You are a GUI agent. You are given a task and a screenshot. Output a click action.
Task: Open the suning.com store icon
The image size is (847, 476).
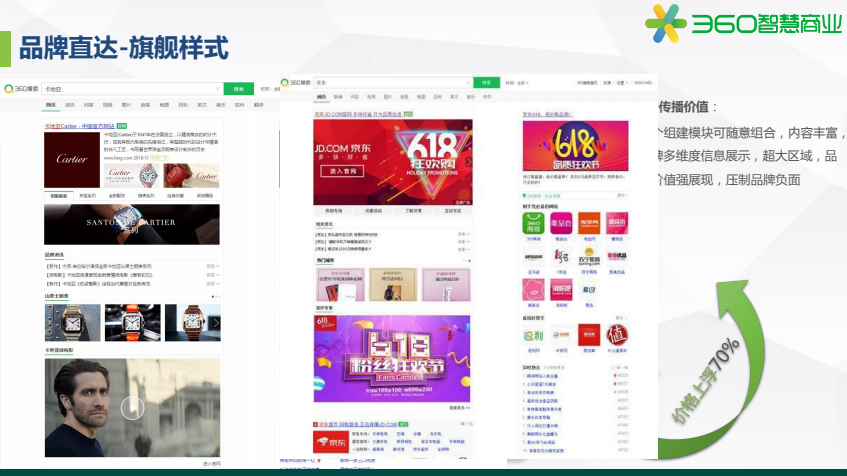pyautogui.click(x=589, y=257)
